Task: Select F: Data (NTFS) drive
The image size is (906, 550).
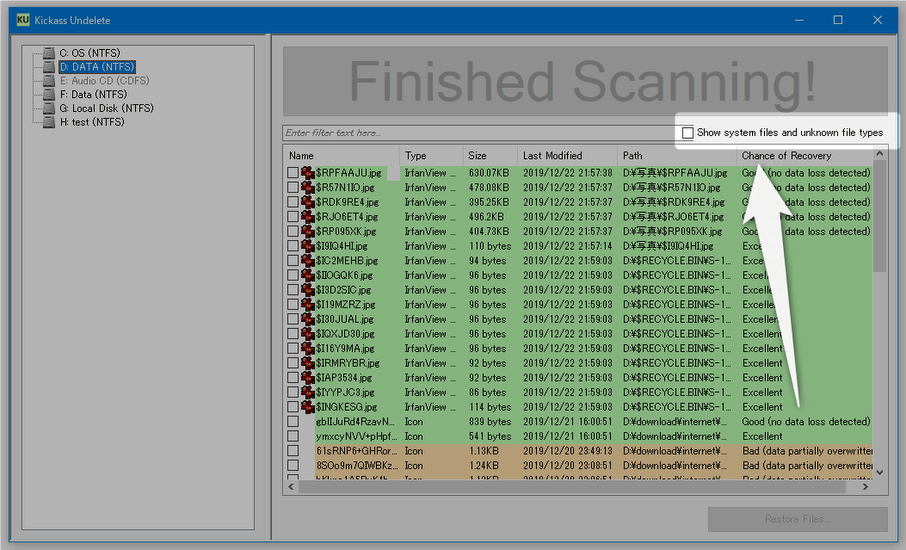Action: tap(93, 95)
